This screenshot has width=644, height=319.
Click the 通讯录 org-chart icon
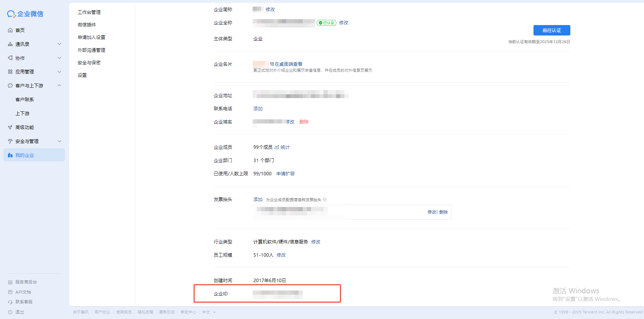[10, 44]
